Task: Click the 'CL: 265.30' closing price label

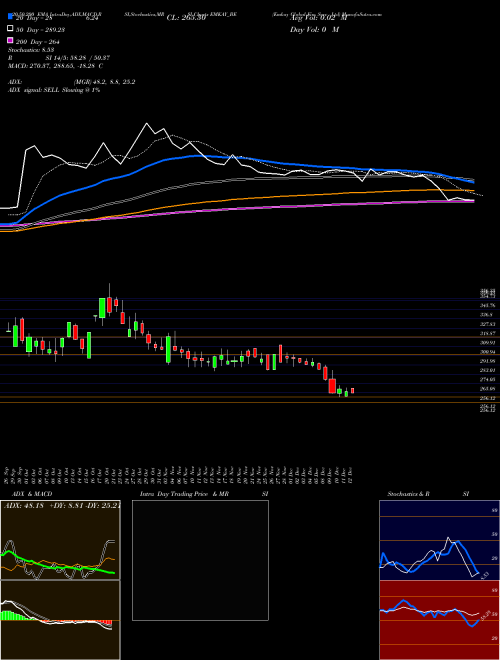Action: pos(186,18)
